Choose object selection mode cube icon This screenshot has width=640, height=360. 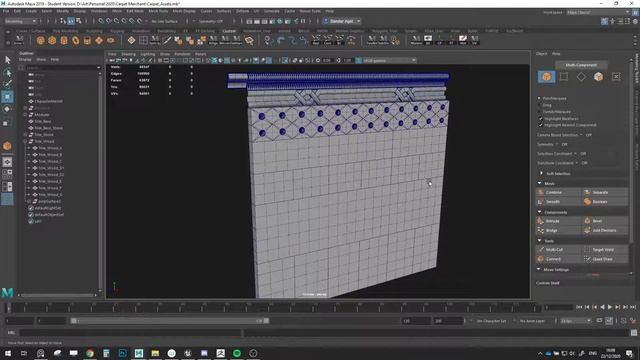[x=546, y=77]
